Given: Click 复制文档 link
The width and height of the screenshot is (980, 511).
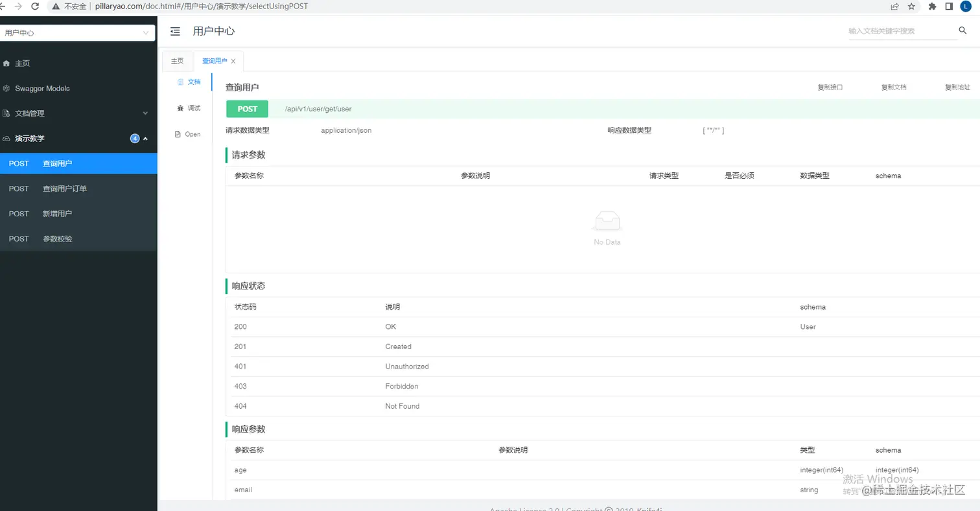Looking at the screenshot, I should tap(894, 87).
